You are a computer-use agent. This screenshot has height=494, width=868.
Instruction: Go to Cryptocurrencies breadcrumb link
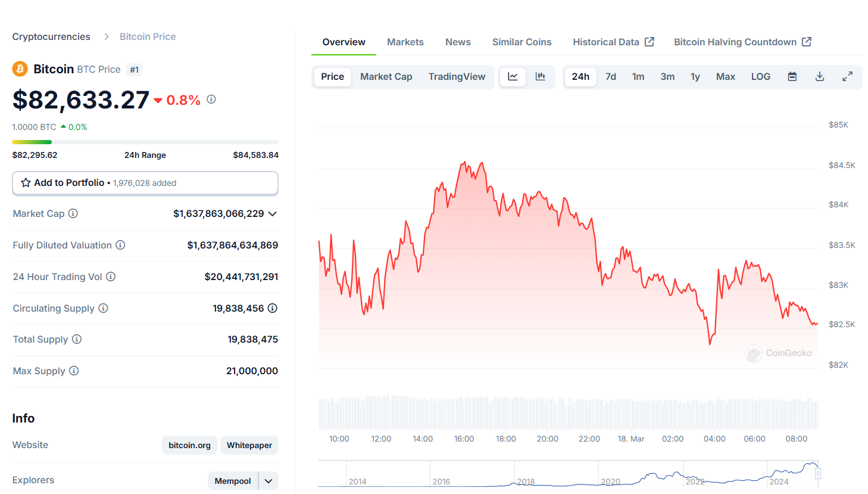(51, 37)
